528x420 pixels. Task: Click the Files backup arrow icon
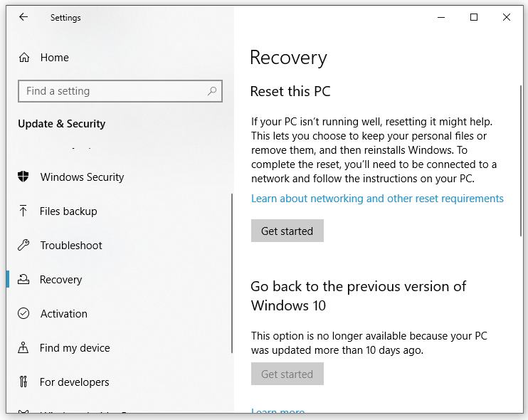coord(23,211)
